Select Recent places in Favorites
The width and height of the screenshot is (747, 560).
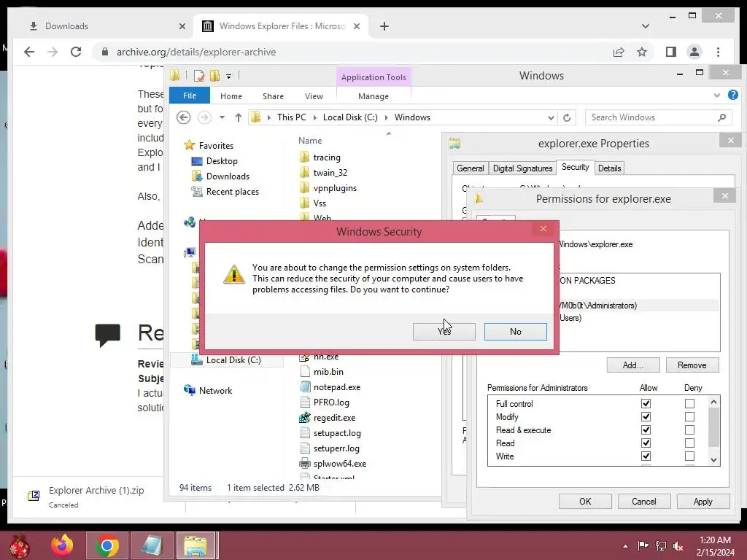(233, 192)
